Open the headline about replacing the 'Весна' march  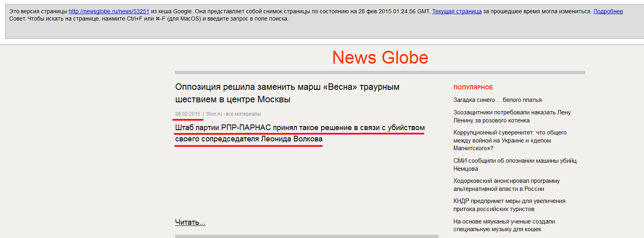(x=287, y=93)
